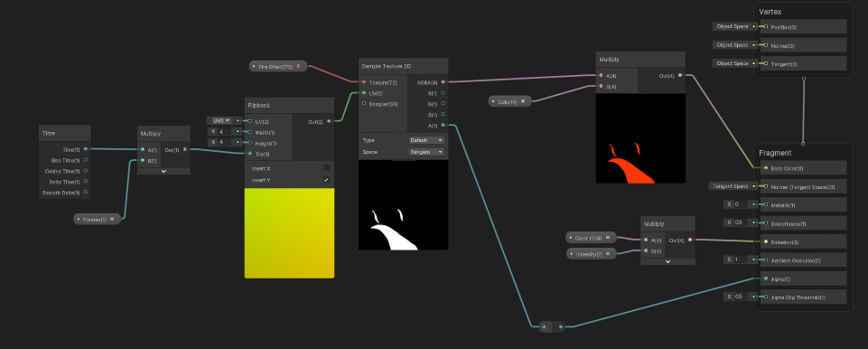
Task: Select the Intensity property node
Action: (592, 254)
